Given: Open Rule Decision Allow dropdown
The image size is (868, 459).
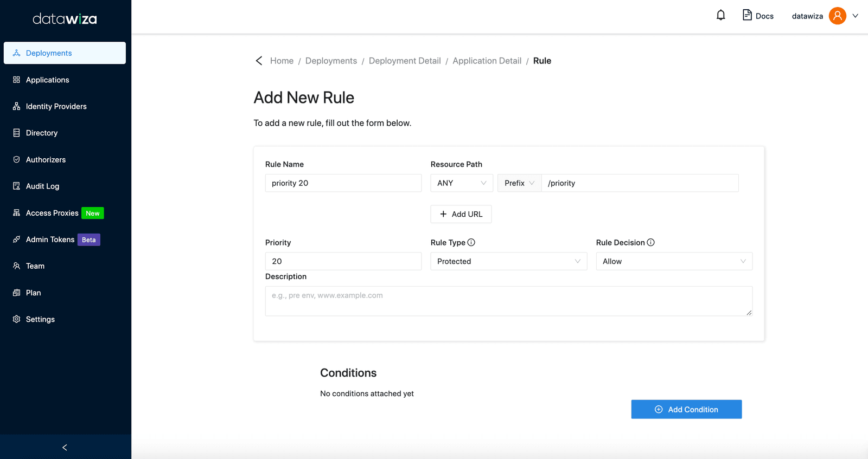Looking at the screenshot, I should (674, 261).
